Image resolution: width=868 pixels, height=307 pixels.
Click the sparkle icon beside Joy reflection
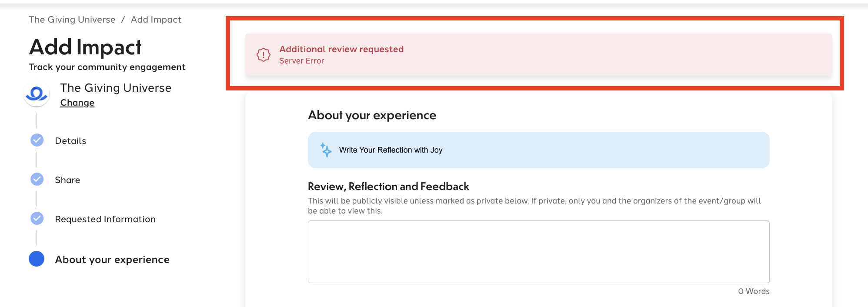pyautogui.click(x=326, y=150)
